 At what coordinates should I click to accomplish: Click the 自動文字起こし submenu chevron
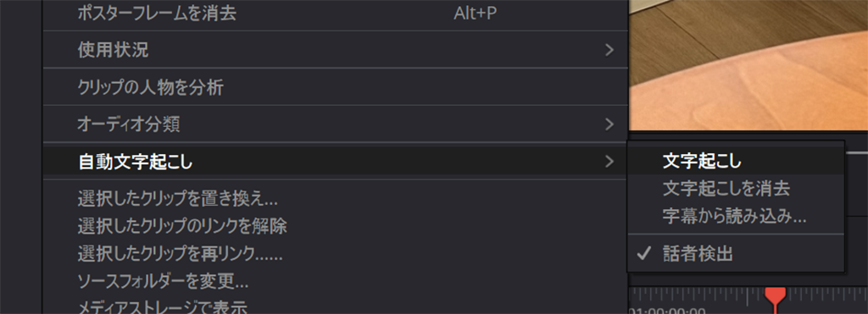pyautogui.click(x=609, y=162)
